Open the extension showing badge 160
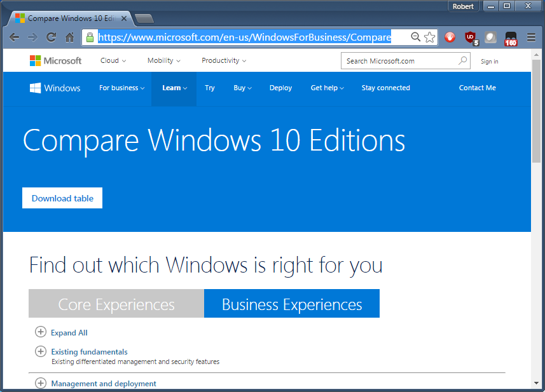 click(511, 39)
